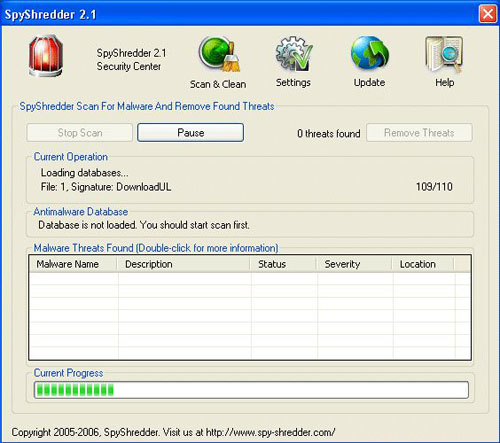Click the 'SpyShredder Scan For Malware' group title

147,106
